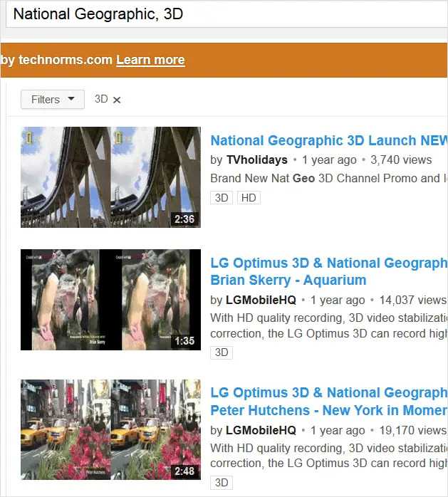Click the 3,740 views text

(x=401, y=159)
